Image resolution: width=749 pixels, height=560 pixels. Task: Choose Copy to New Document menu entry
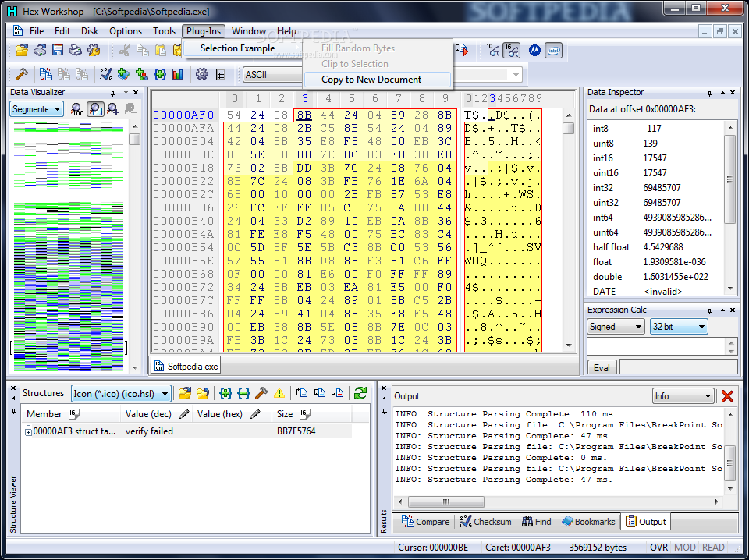click(371, 80)
